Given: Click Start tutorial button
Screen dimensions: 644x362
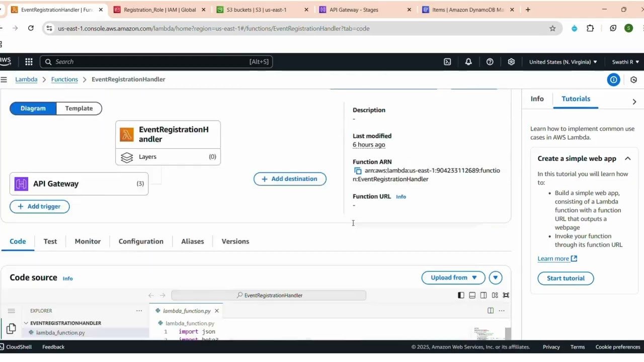Looking at the screenshot, I should point(566,279).
